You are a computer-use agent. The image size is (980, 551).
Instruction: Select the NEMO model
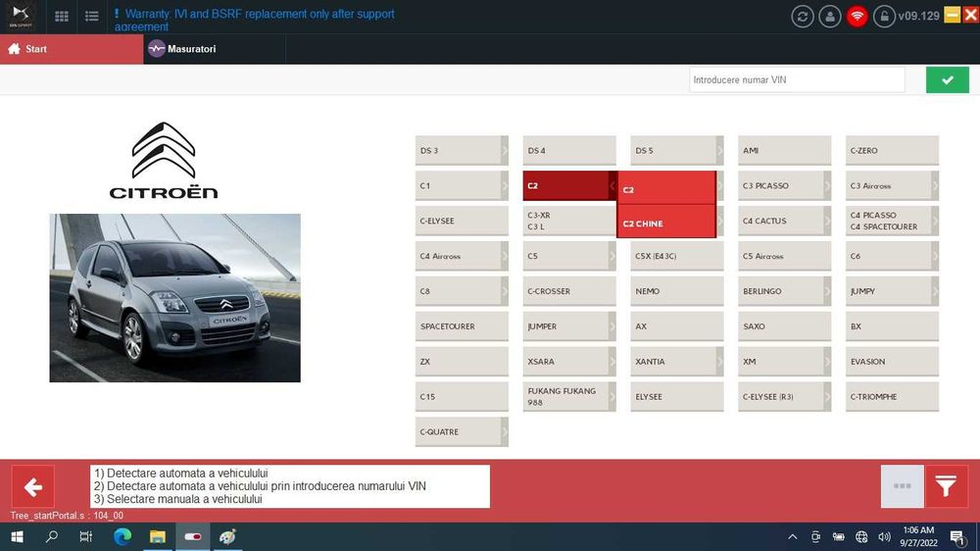tap(677, 291)
